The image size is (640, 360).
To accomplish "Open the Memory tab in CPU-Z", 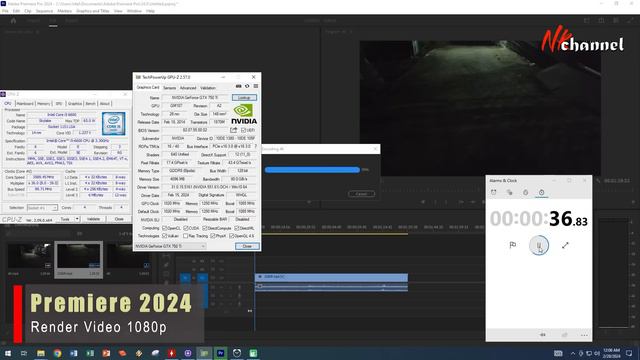I will click(x=44, y=104).
